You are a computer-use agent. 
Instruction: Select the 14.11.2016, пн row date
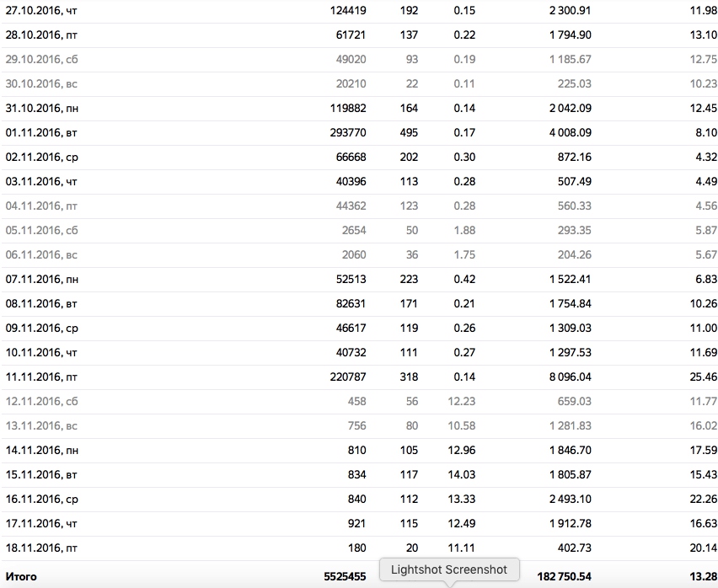coord(41,450)
